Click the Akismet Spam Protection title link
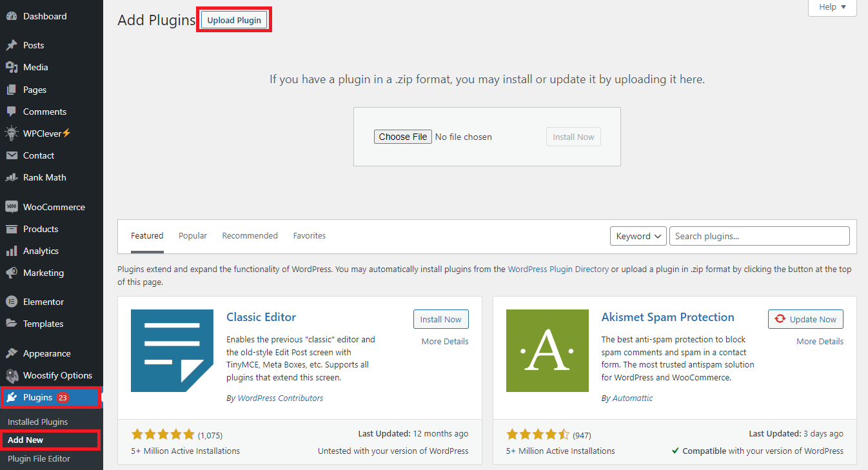Image resolution: width=868 pixels, height=470 pixels. [668, 317]
